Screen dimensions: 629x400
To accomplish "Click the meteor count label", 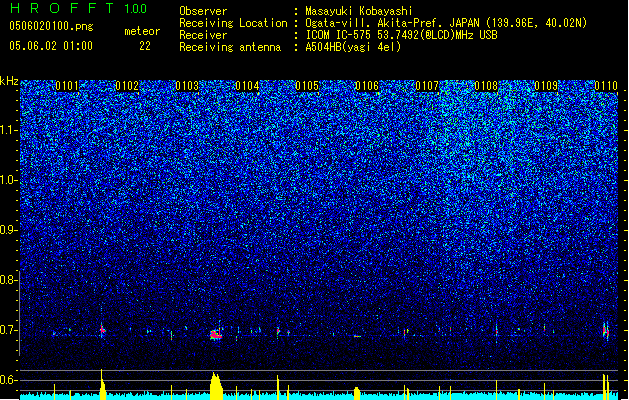I will 142,31.
